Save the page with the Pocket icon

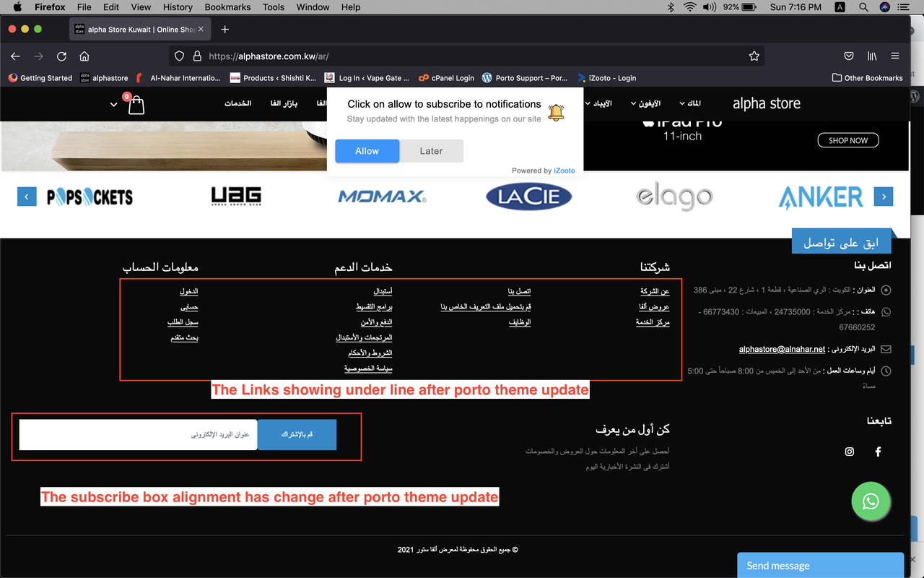coord(849,56)
